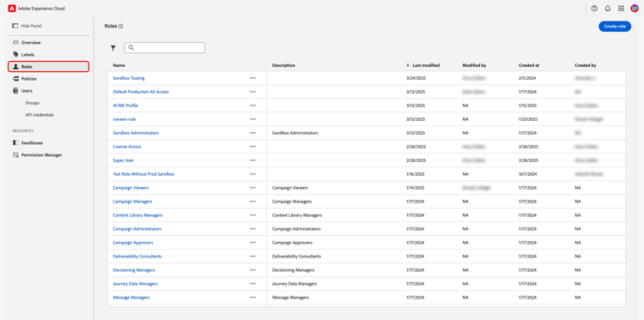
Task: Open more options for Sandbox Administrators
Action: (252, 133)
